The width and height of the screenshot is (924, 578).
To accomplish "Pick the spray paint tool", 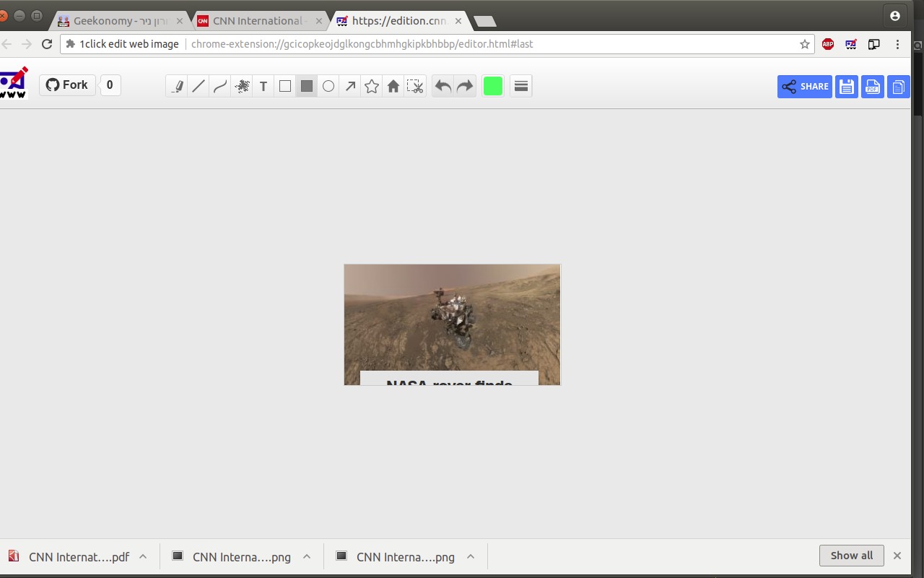I will tap(242, 87).
